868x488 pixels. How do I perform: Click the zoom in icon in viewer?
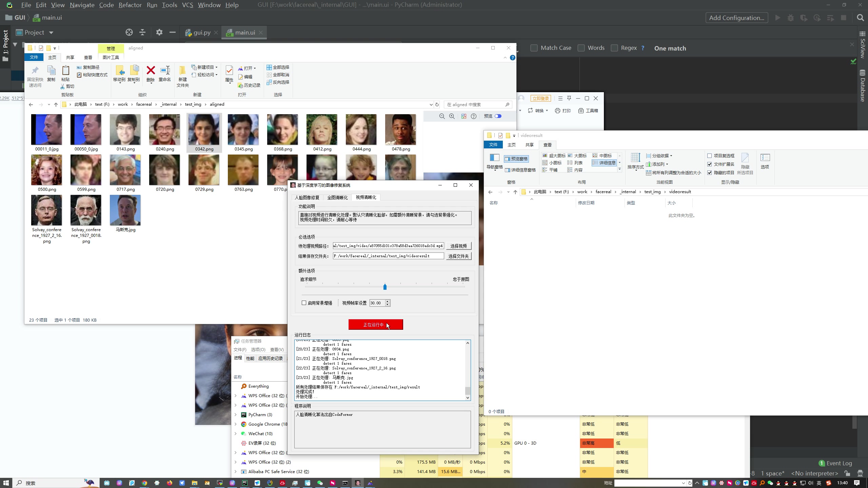click(x=452, y=116)
